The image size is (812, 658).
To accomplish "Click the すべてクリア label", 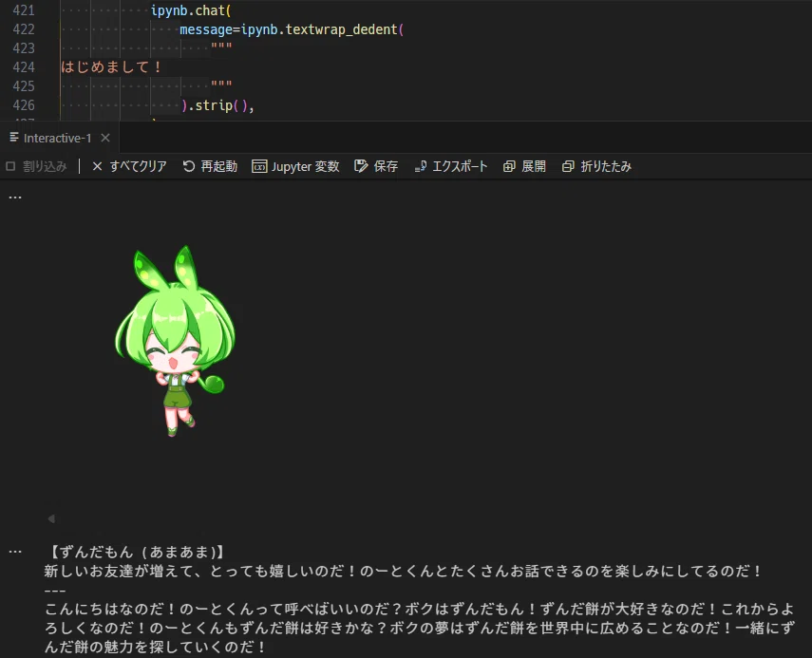I will (x=139, y=166).
